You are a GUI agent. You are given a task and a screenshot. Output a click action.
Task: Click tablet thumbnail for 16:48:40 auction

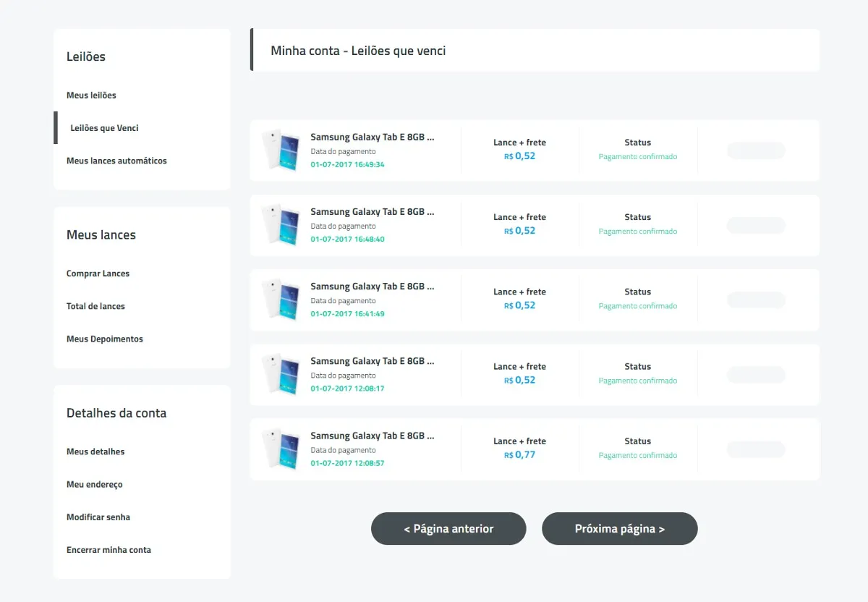[x=281, y=225]
